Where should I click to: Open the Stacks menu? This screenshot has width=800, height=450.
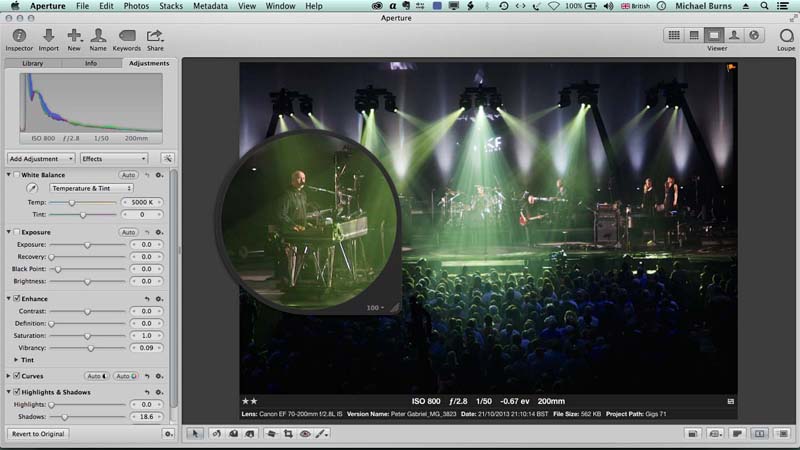point(171,6)
